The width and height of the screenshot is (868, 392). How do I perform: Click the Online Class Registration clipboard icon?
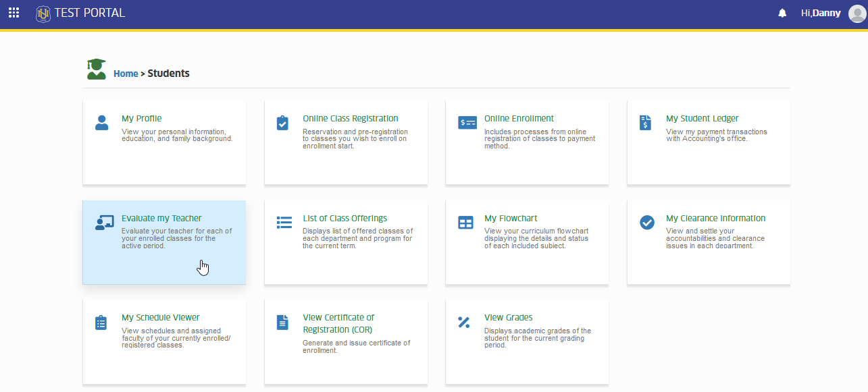click(x=283, y=123)
